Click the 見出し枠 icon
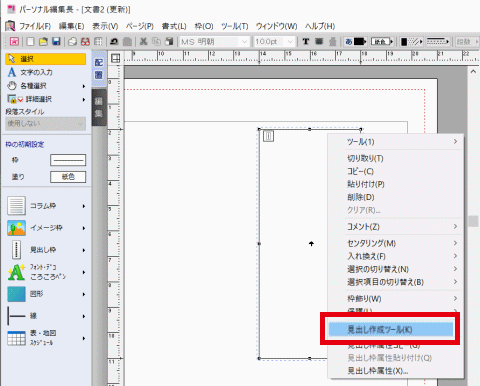This screenshot has width=480, height=386. point(16,250)
